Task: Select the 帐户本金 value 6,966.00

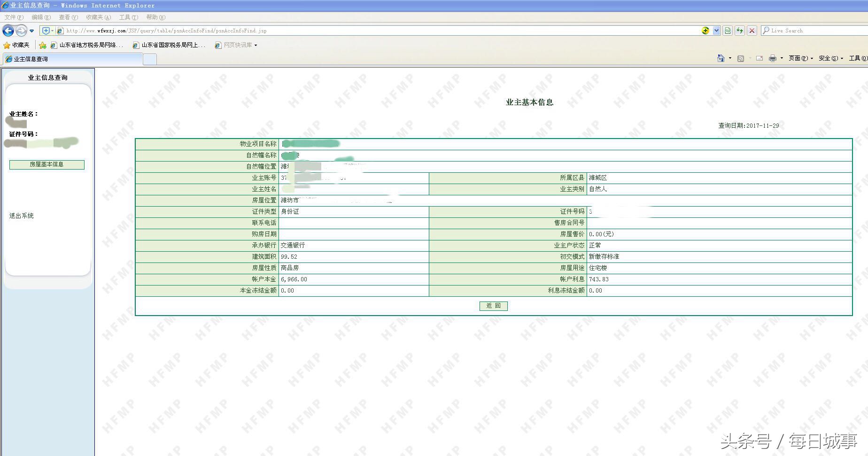Action: click(x=294, y=279)
